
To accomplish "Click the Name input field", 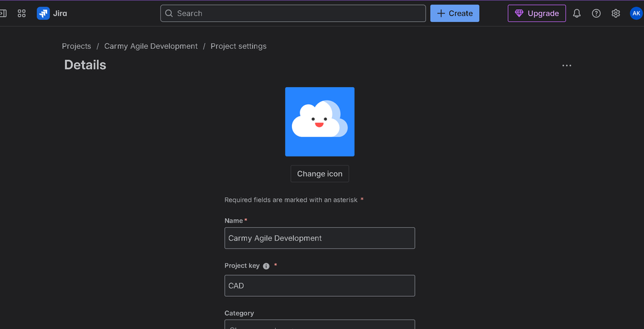I will tap(320, 238).
